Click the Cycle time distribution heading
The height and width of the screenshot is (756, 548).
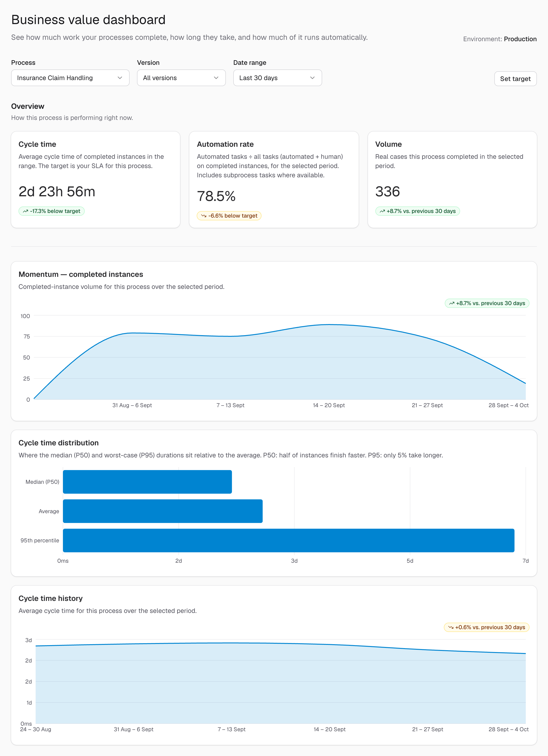[x=59, y=443]
